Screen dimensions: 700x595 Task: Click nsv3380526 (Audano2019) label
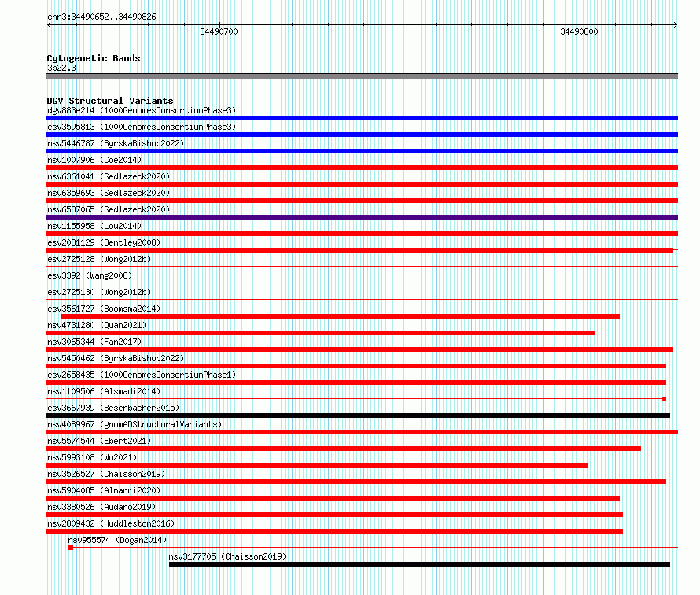tap(101, 507)
